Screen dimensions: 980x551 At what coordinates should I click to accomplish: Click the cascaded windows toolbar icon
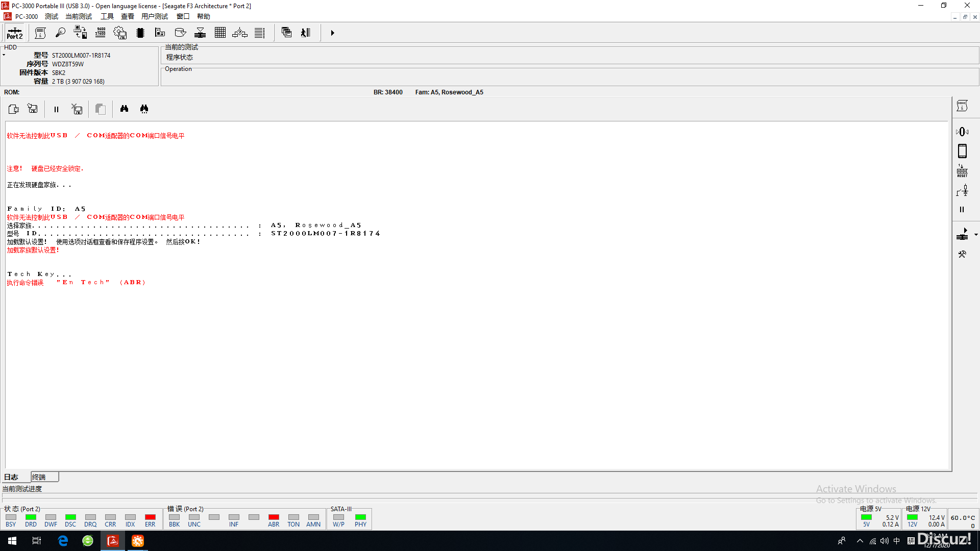286,33
